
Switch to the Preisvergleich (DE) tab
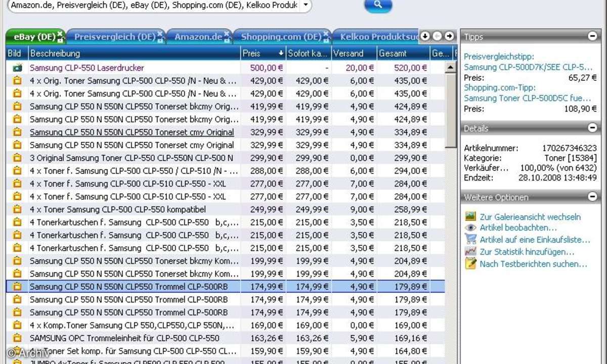point(115,37)
